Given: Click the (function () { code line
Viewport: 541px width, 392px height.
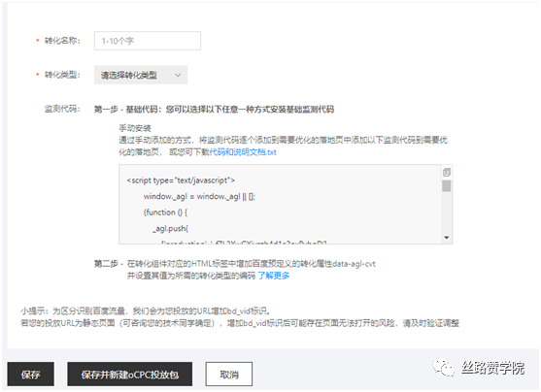Looking at the screenshot, I should coord(166,212).
